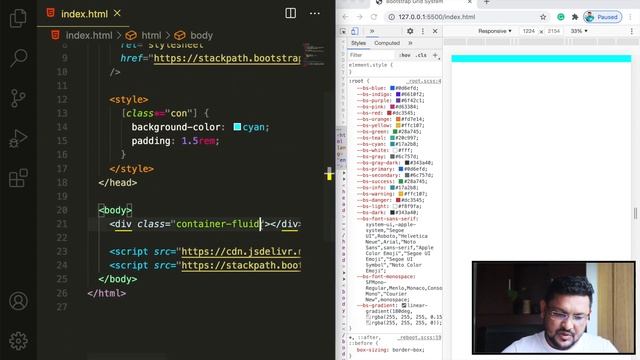The width and height of the screenshot is (640, 360).
Task: Open the --bs-indigo color swatch
Action: (398, 94)
